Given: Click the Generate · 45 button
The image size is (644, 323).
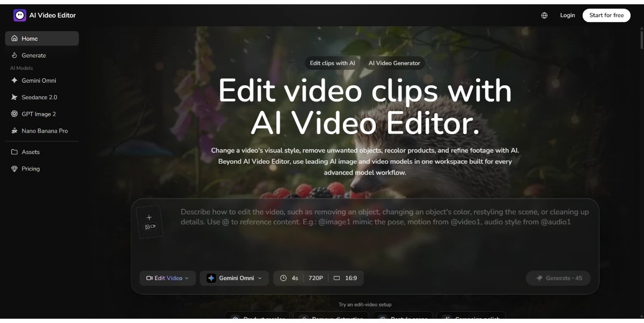Looking at the screenshot, I should [x=558, y=278].
